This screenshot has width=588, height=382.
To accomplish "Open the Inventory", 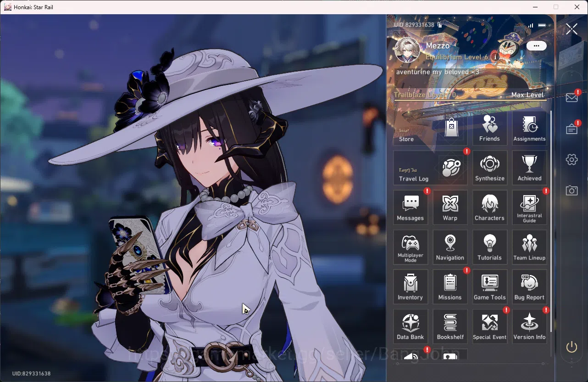I will point(410,286).
